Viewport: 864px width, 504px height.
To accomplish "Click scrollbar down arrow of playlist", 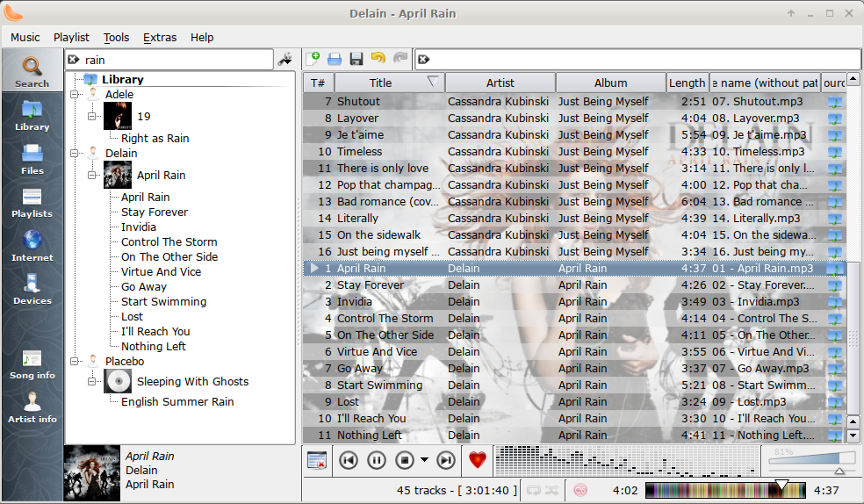I will (853, 436).
